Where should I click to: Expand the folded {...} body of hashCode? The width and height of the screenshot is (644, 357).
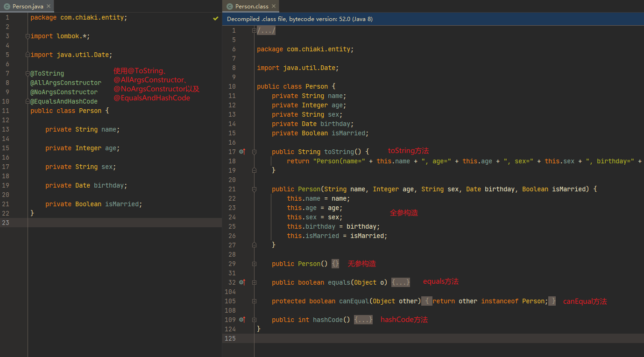click(363, 320)
